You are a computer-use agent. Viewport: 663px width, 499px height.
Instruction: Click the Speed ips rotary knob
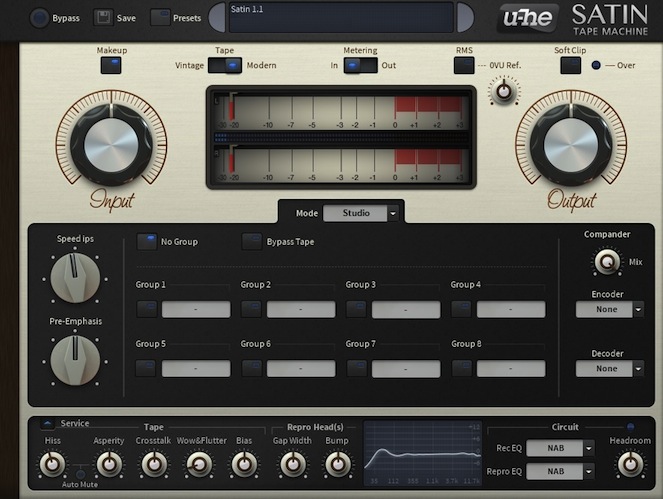[75, 278]
